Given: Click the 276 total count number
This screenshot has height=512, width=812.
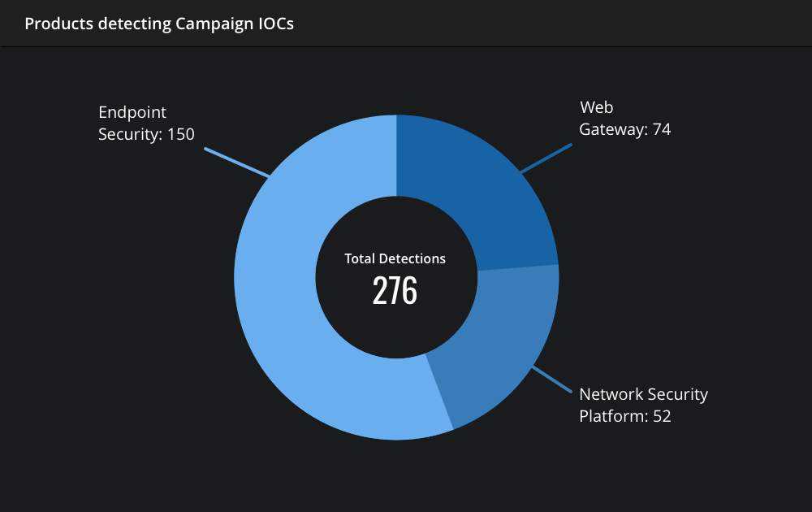Looking at the screenshot, I should 395,290.
